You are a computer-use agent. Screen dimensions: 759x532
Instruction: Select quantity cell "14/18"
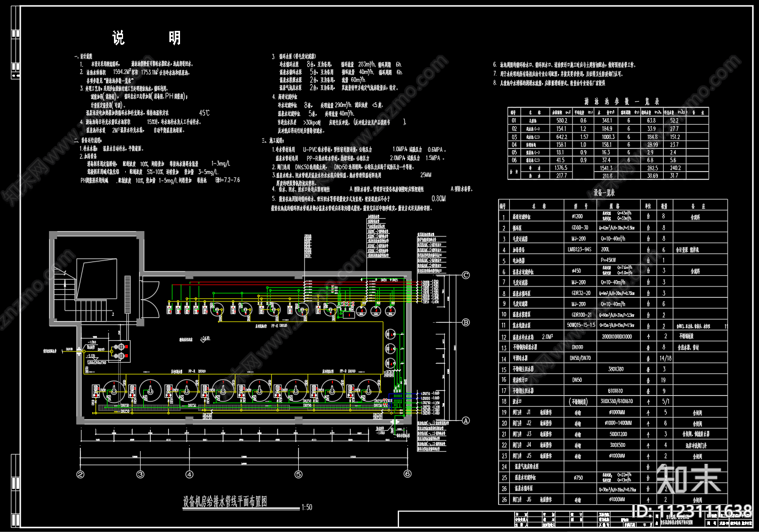point(665,358)
